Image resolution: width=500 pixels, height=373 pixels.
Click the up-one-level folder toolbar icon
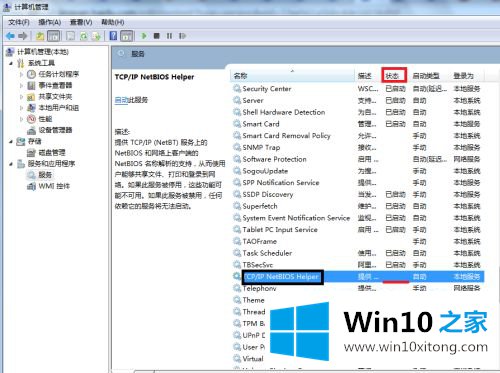pyautogui.click(x=40, y=36)
